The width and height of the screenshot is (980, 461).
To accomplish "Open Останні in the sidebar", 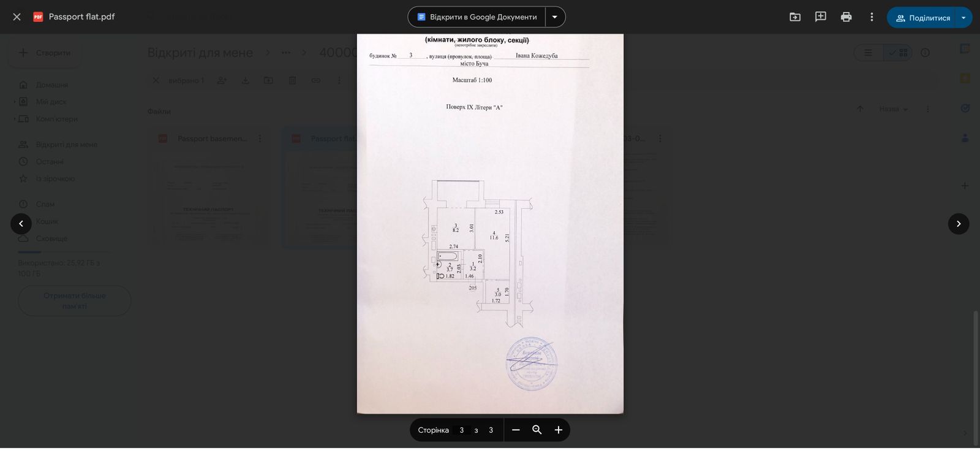I will (50, 162).
